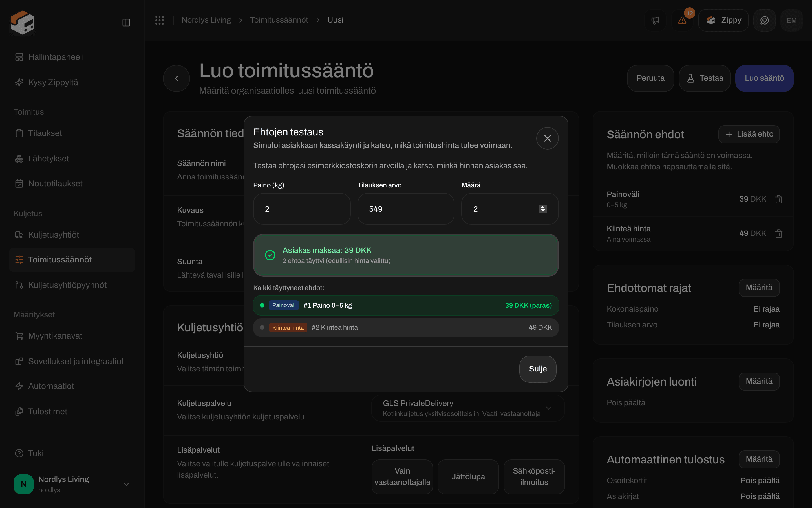The width and height of the screenshot is (812, 508).
Task: Open Tulostimet in sidebar
Action: [x=72, y=411]
